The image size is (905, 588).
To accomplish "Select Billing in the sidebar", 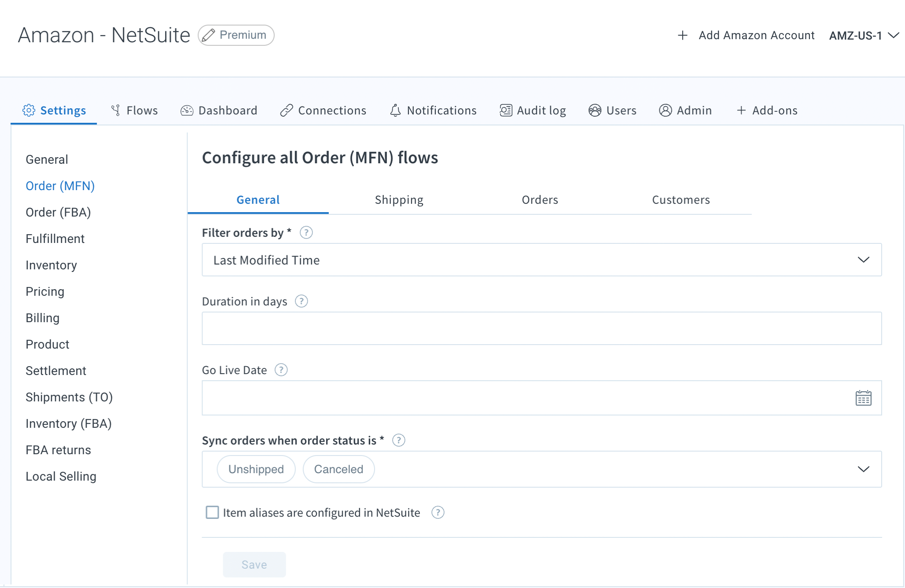I will tap(43, 318).
